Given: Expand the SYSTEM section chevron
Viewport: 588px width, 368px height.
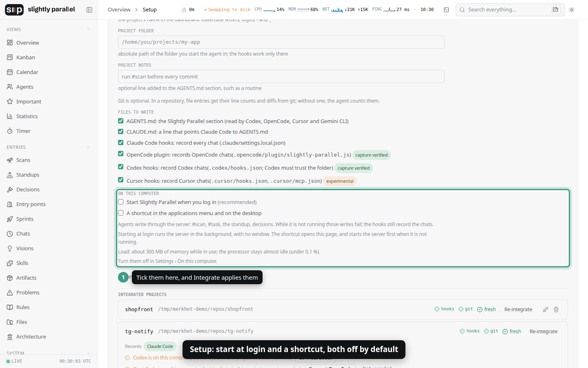Looking at the screenshot, I should pyautogui.click(x=89, y=353).
